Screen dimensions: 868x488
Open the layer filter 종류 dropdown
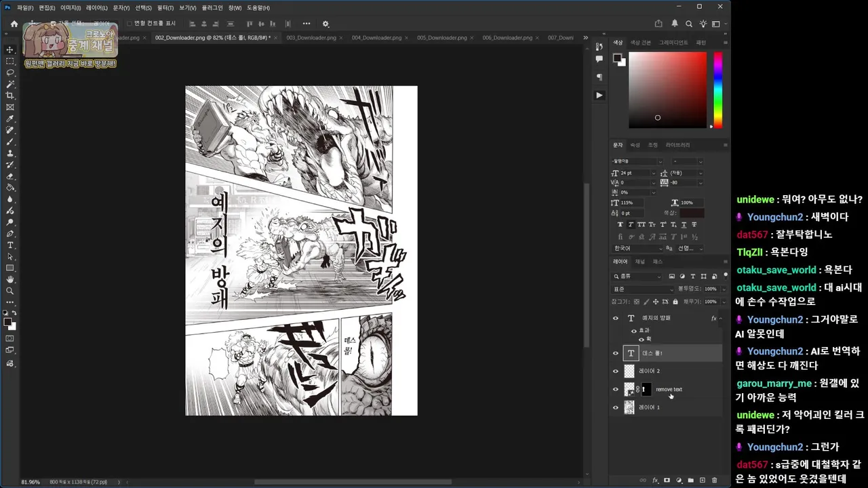tap(637, 277)
